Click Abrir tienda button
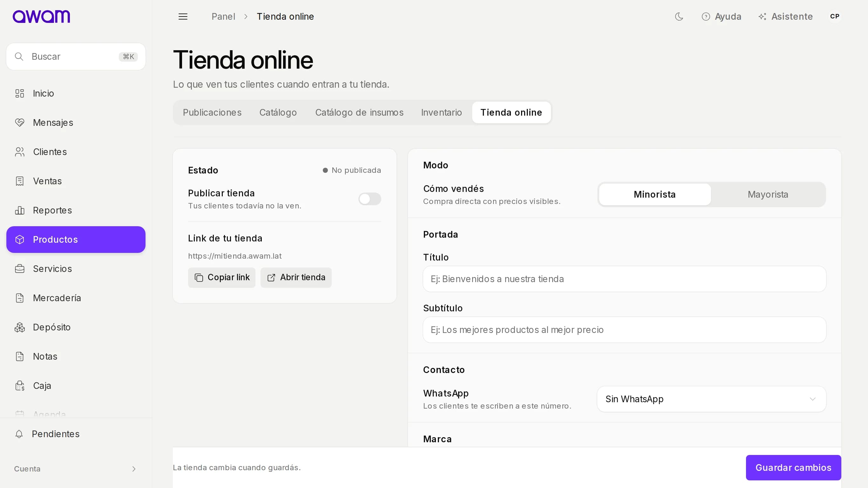 [296, 277]
